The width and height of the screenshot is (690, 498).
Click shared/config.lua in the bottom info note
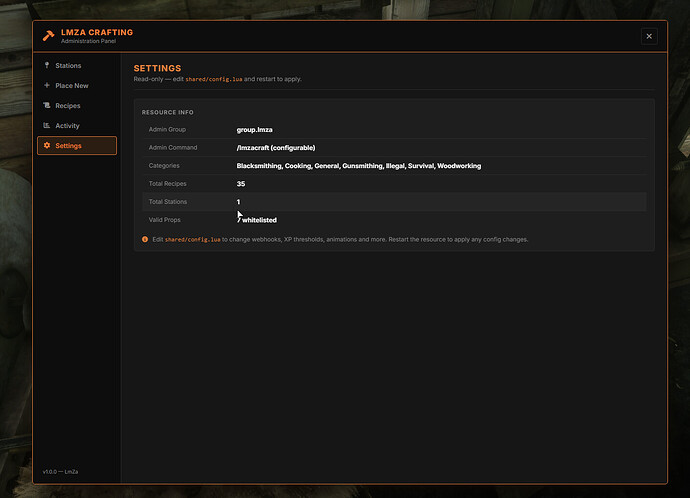192,239
